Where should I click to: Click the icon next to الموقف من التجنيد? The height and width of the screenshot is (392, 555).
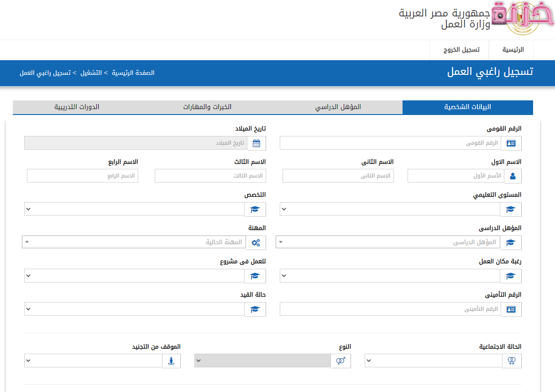pos(171,361)
